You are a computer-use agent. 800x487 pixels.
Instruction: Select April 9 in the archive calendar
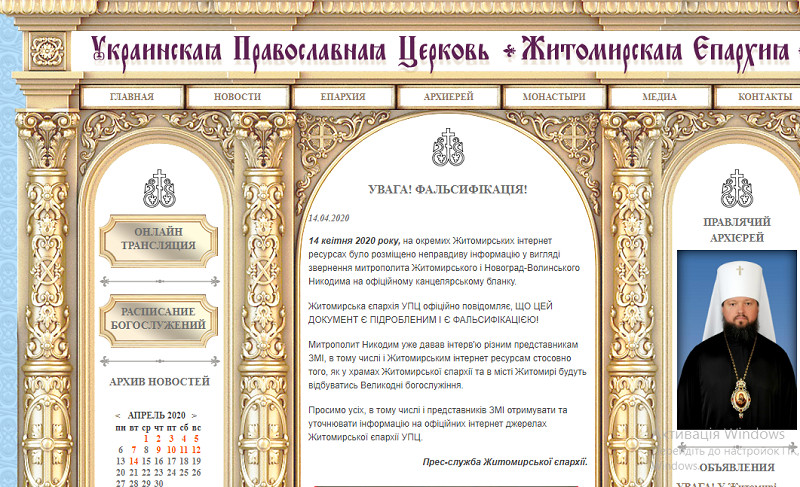pyautogui.click(x=158, y=450)
